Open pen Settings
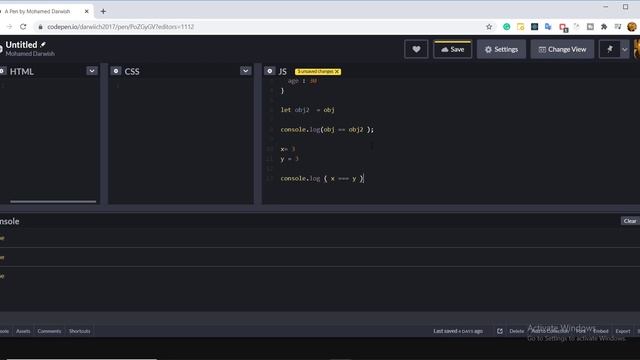The height and width of the screenshot is (360, 640). coord(501,49)
